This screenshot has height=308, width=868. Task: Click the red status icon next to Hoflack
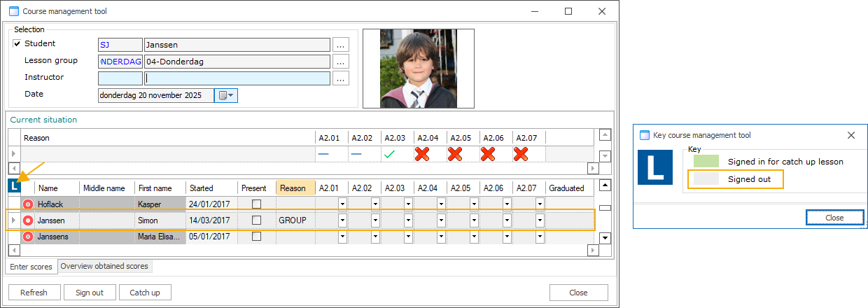point(28,204)
